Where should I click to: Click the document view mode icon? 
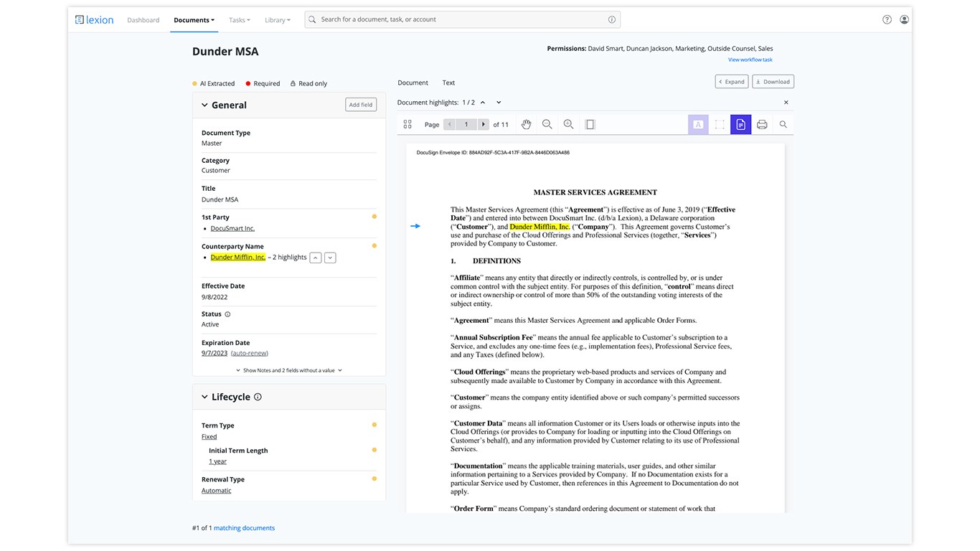pos(741,124)
